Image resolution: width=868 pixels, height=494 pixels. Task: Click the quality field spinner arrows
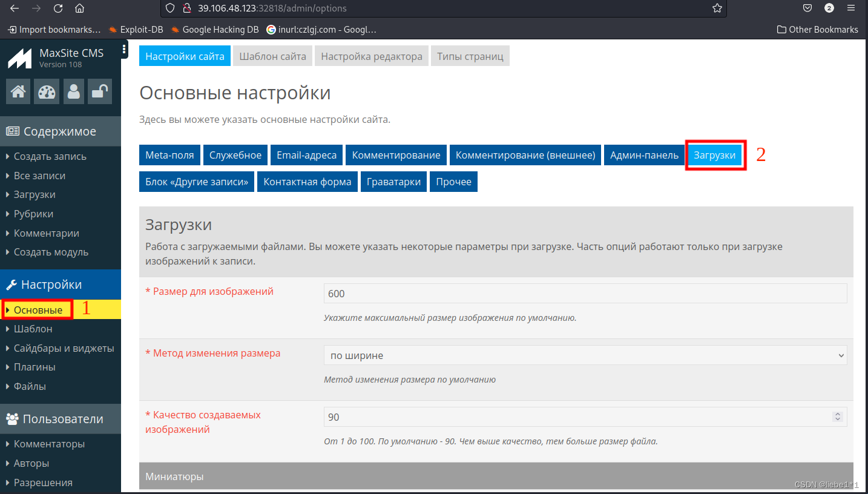pos(838,417)
